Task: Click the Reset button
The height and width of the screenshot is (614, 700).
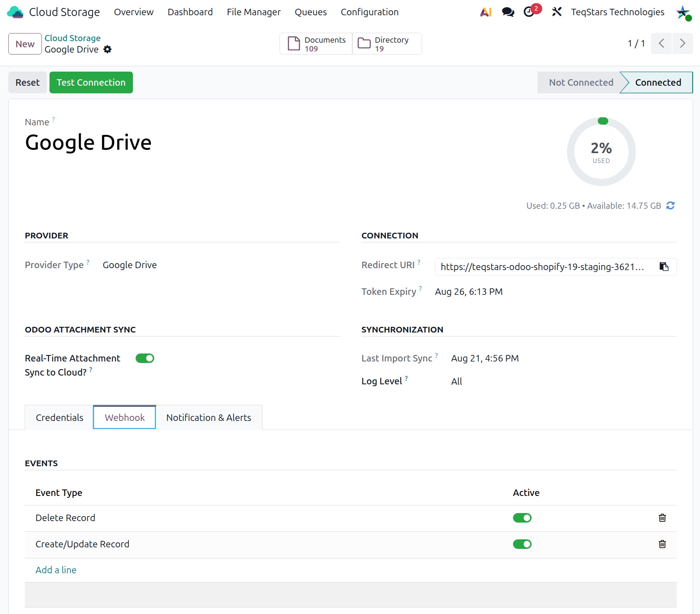Action: click(27, 83)
